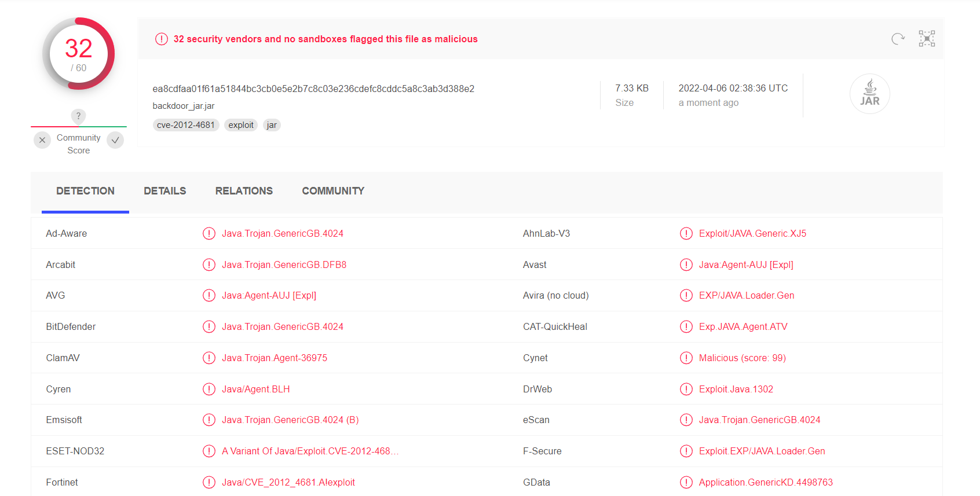
Task: Click the AVG detection alert icon
Action: (x=209, y=295)
